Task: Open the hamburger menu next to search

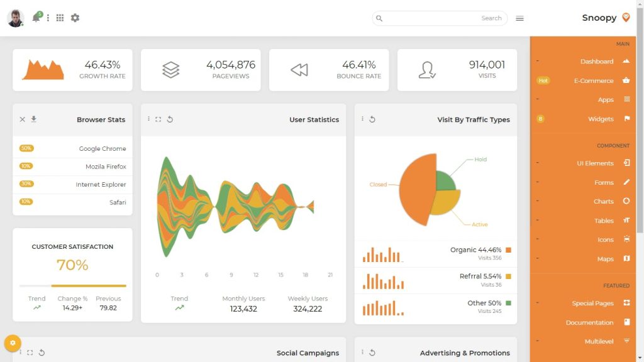Action: point(519,18)
